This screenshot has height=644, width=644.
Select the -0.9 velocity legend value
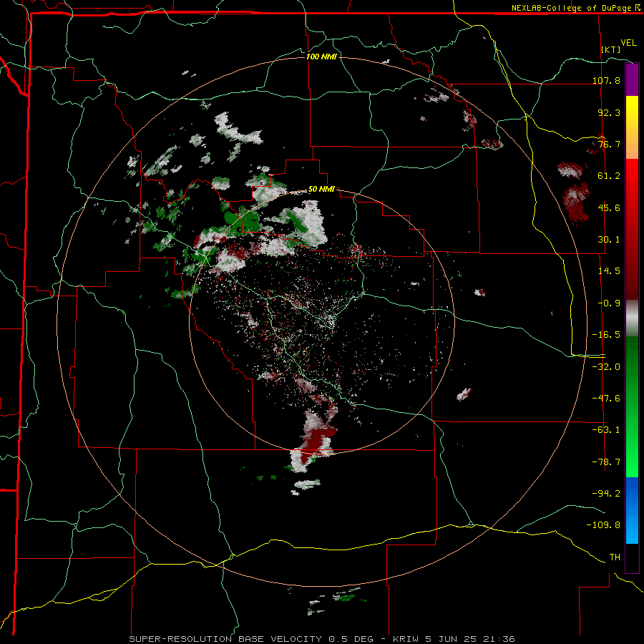tap(609, 303)
